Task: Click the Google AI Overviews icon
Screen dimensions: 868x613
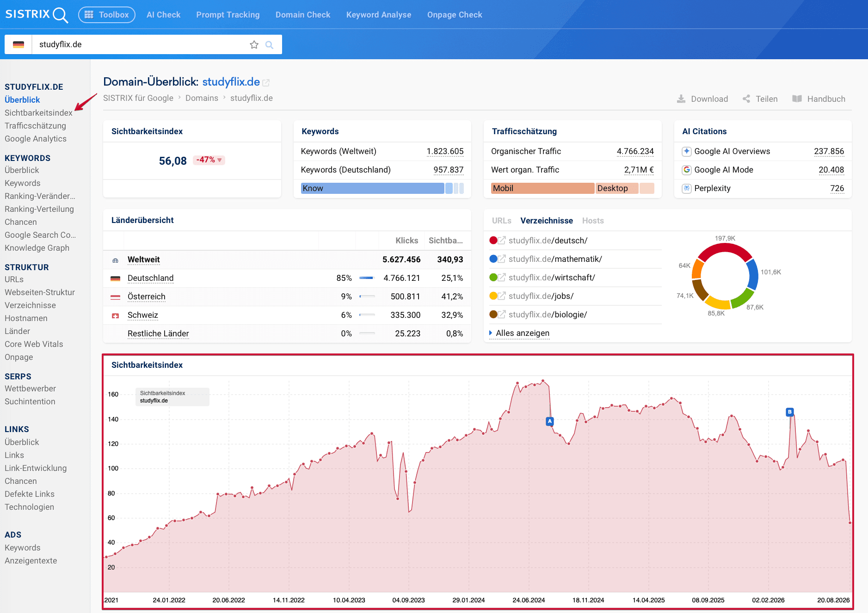Action: [687, 151]
